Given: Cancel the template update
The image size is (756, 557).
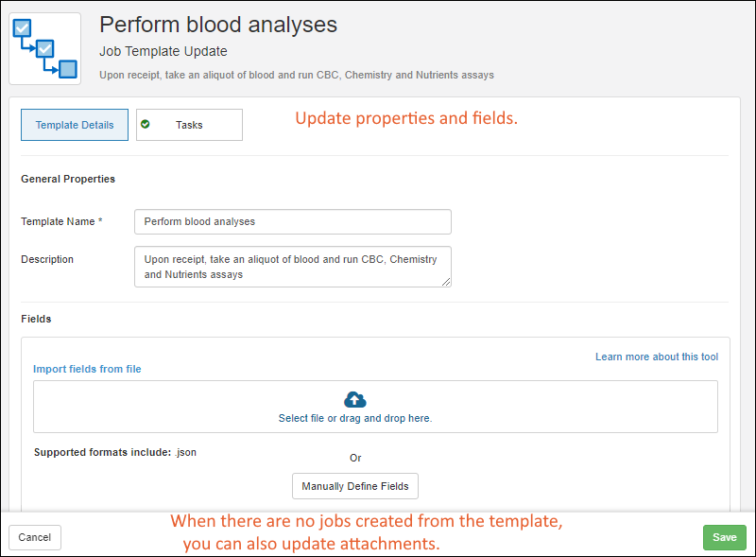Looking at the screenshot, I should click(35, 537).
